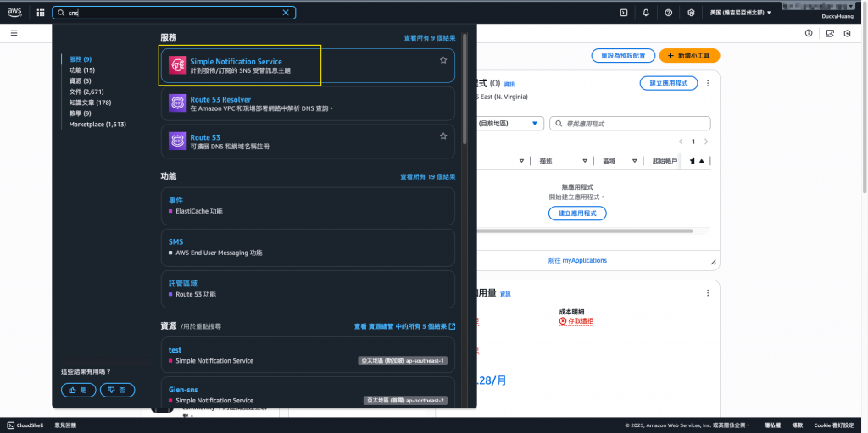The height and width of the screenshot is (433, 868).
Task: Open CloudShell icon in top navigation bar
Action: click(624, 13)
